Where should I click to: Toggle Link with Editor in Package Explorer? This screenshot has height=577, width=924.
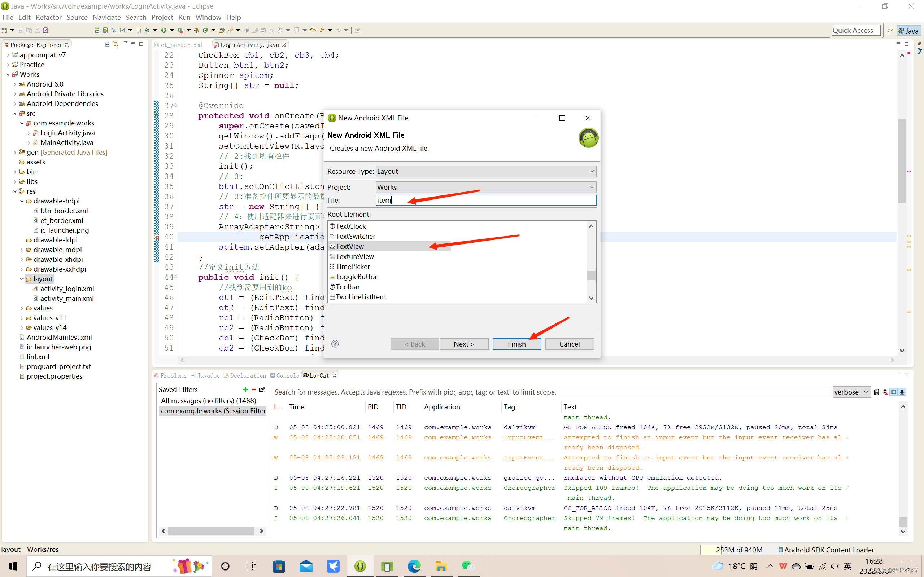[115, 44]
